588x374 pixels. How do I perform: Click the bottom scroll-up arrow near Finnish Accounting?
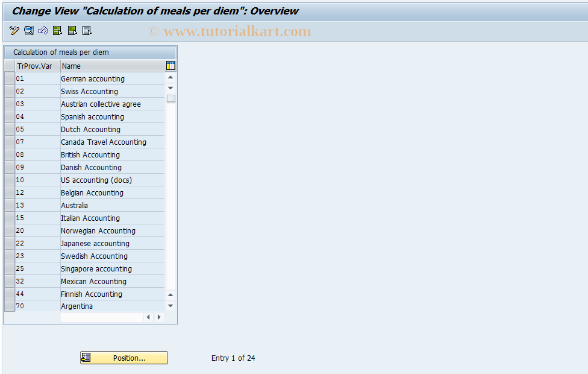tap(170, 295)
